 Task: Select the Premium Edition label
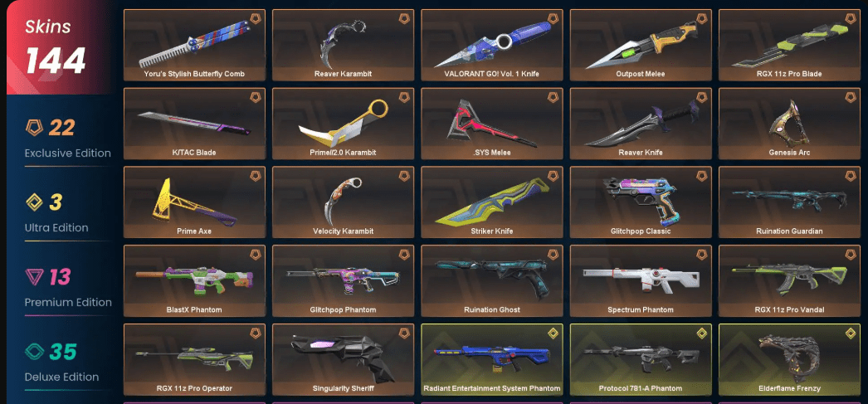pyautogui.click(x=68, y=302)
